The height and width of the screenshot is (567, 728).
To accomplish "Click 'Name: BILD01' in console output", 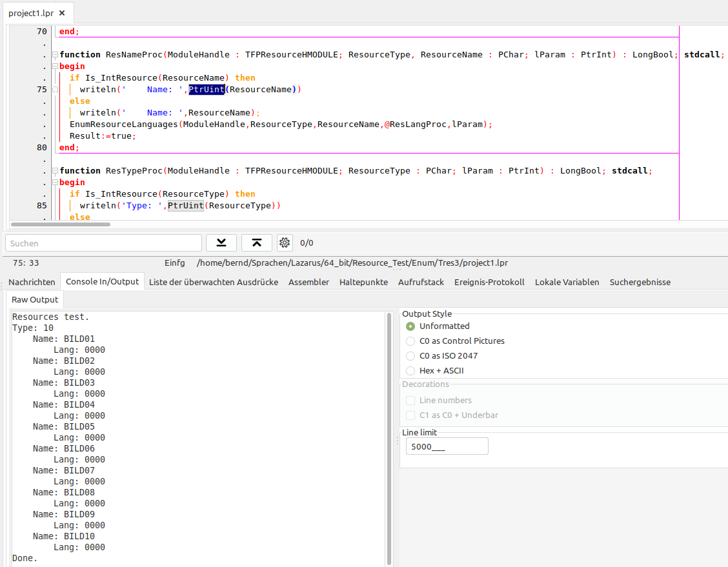I will click(x=64, y=339).
